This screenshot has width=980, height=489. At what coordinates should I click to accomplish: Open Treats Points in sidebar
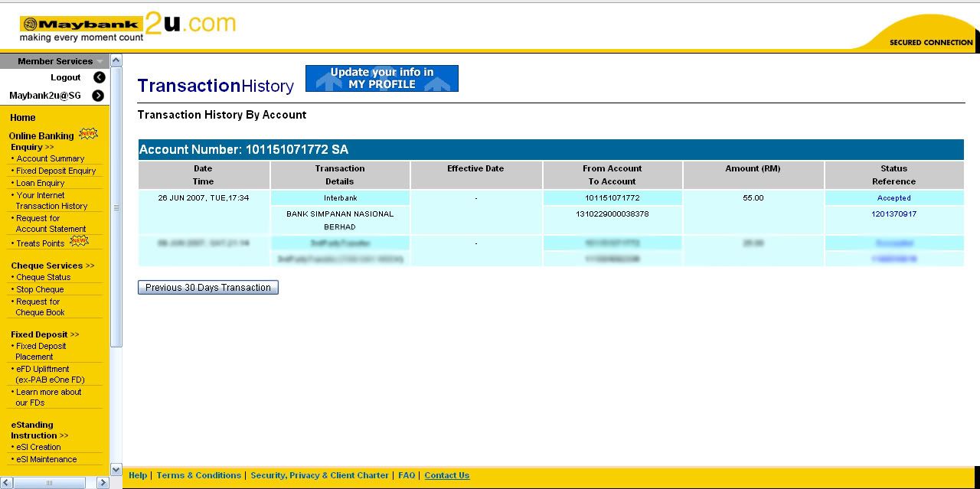pos(40,243)
